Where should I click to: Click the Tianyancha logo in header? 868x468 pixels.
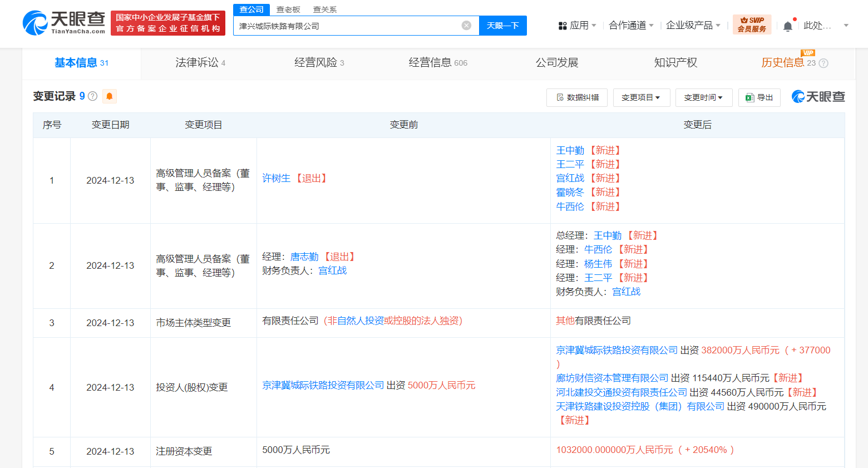coord(64,23)
